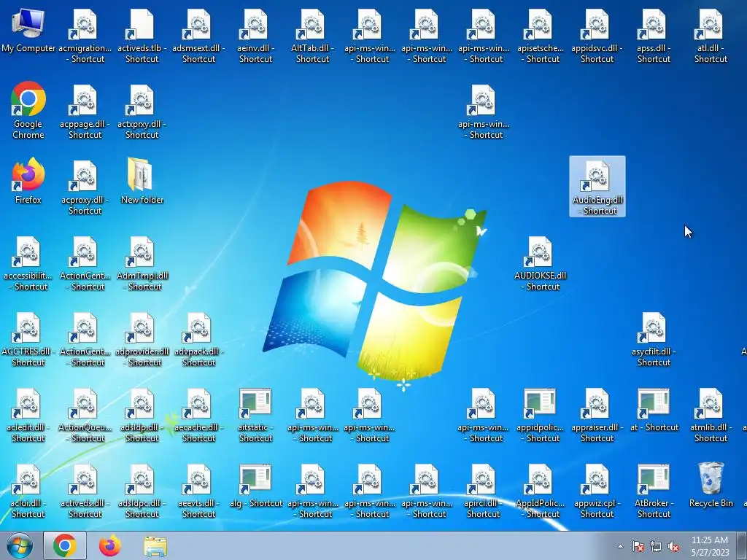Image resolution: width=747 pixels, height=560 pixels.
Task: Select apircl.dll shortcut icon
Action: pyautogui.click(x=483, y=491)
